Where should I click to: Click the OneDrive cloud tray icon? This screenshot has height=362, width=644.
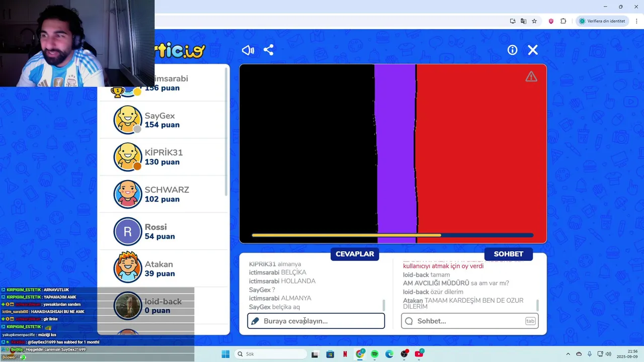[579, 354]
